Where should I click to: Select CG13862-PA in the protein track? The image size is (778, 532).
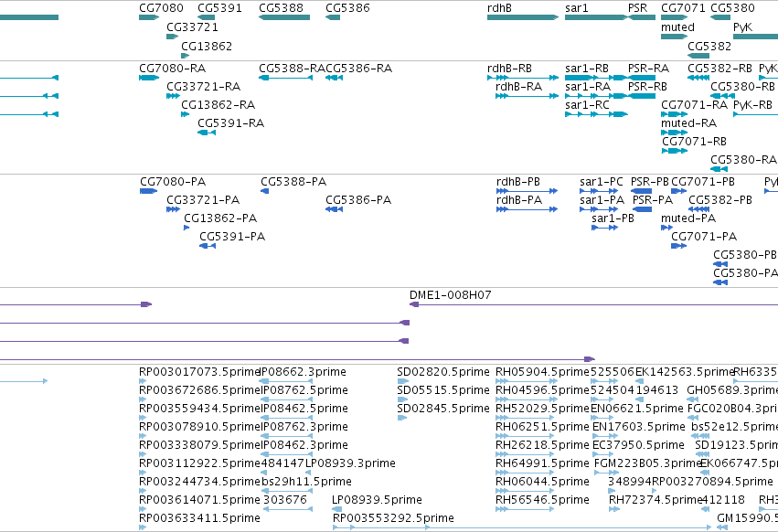coord(187,229)
